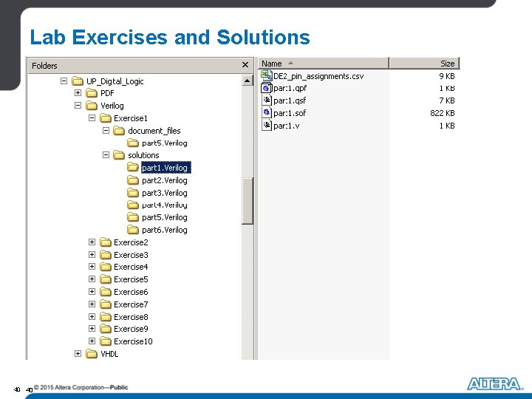The height and width of the screenshot is (399, 532).
Task: Select part4.Verilog in the tree
Action: tap(165, 205)
